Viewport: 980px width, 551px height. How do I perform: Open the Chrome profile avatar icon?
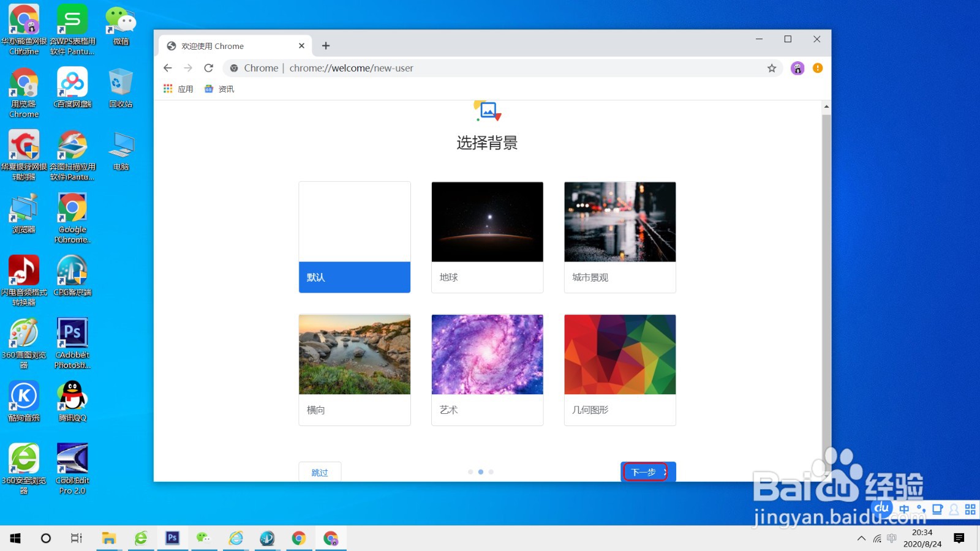[797, 68]
